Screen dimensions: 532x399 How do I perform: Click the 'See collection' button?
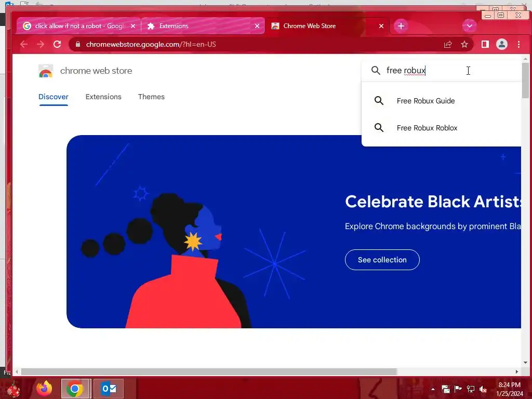382,260
